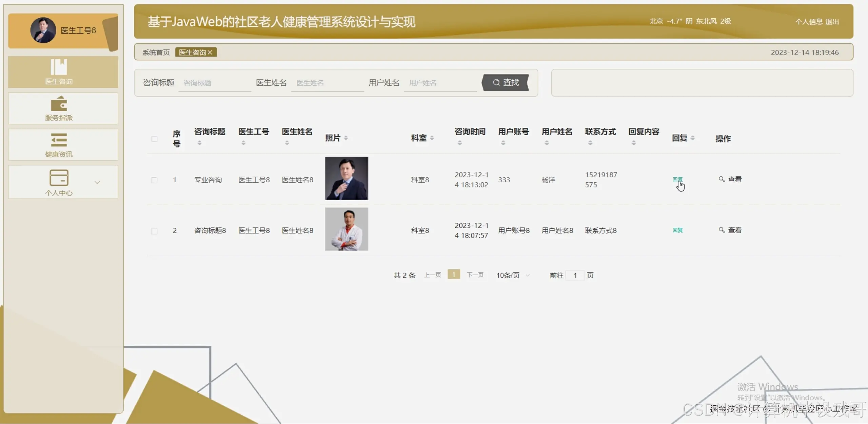
Task: Close the 医生咨询 tab
Action: point(210,53)
